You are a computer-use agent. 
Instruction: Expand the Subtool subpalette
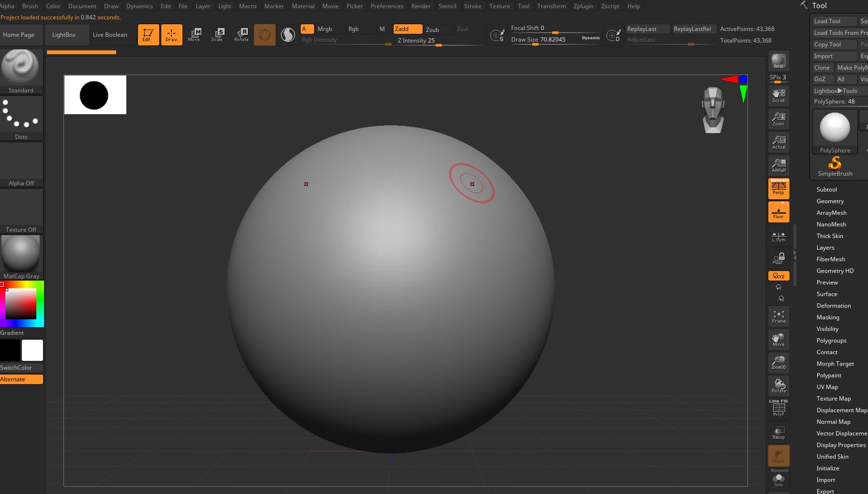(x=826, y=189)
